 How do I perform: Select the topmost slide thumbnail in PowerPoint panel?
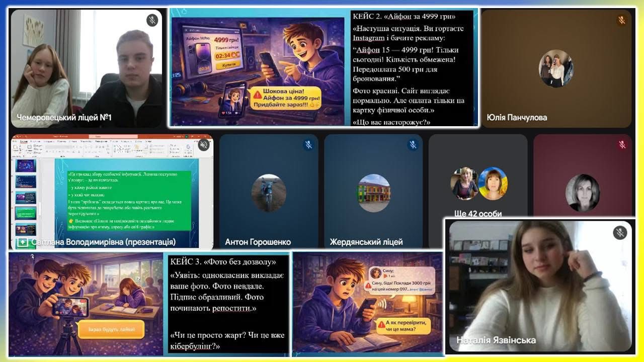[x=26, y=165]
